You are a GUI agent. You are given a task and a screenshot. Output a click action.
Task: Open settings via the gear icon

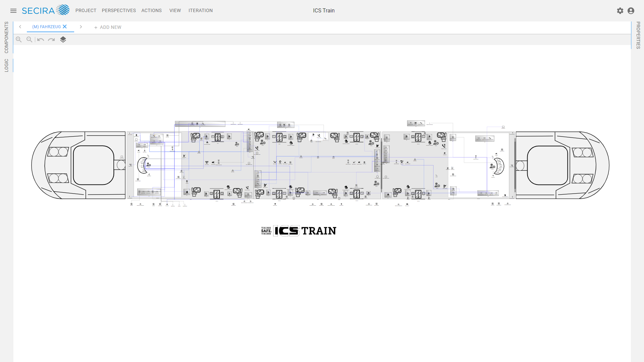pos(620,11)
